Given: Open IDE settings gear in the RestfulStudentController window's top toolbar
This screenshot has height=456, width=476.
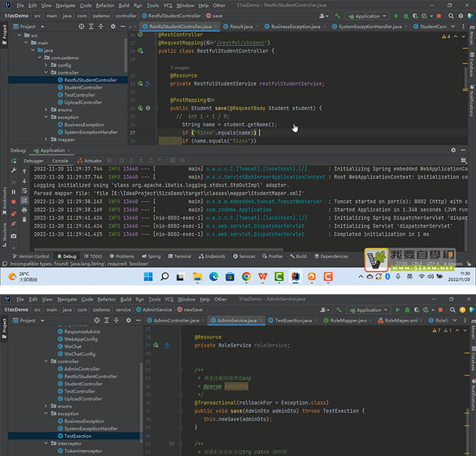Looking at the screenshot, I should pos(461,16).
